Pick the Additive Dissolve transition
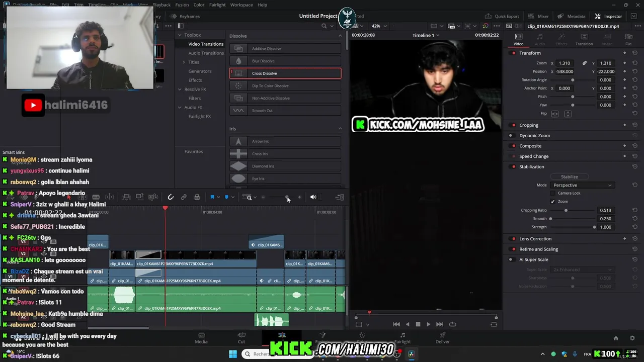The height and width of the screenshot is (362, 644). pyautogui.click(x=285, y=49)
